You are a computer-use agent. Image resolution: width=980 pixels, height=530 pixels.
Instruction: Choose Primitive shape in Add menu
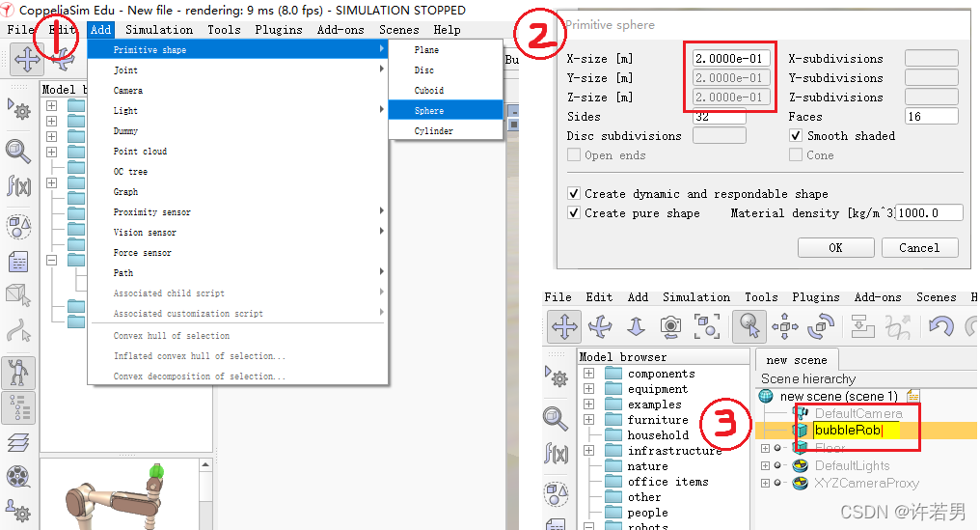[237, 49]
